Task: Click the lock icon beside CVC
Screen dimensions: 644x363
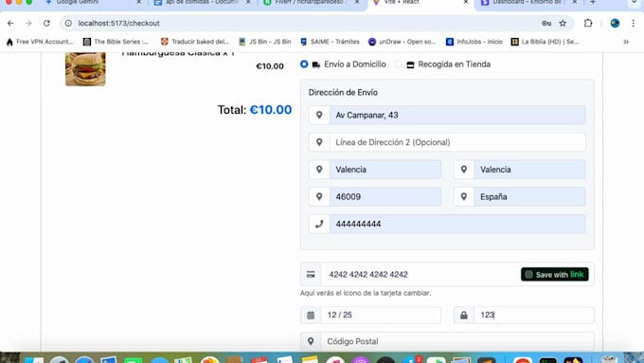Action: [464, 315]
